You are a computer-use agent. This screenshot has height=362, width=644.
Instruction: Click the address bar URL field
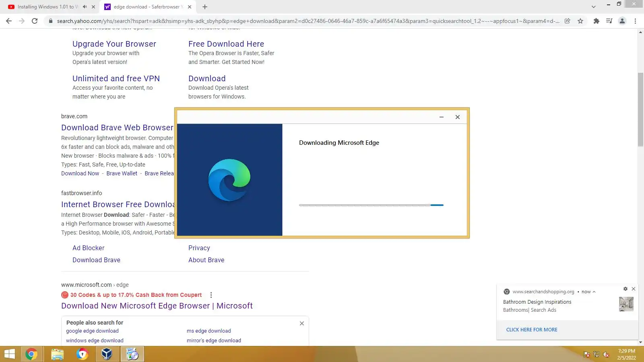308,21
